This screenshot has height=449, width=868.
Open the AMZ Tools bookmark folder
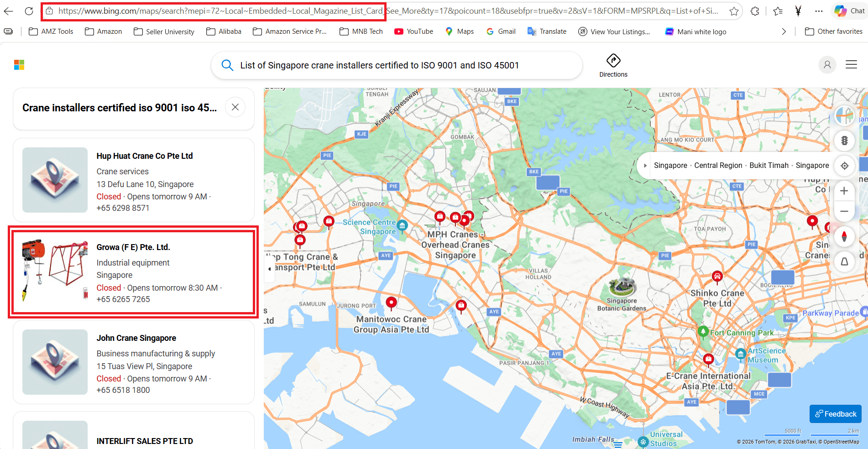[51, 31]
